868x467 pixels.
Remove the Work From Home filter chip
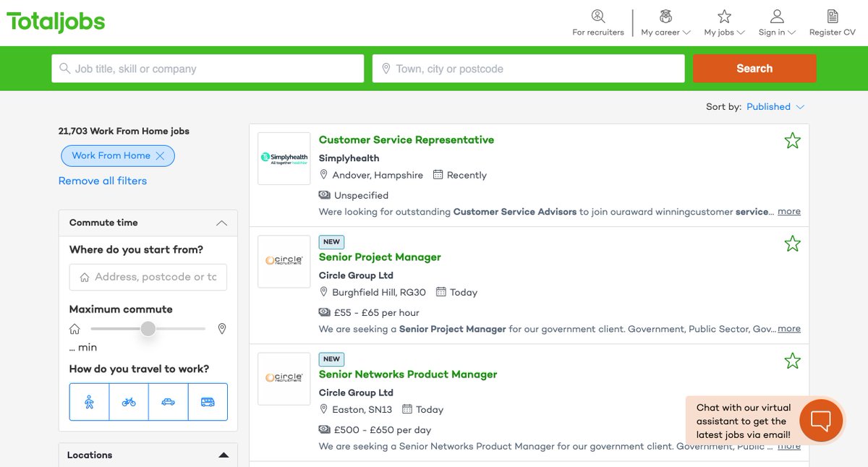coord(160,155)
